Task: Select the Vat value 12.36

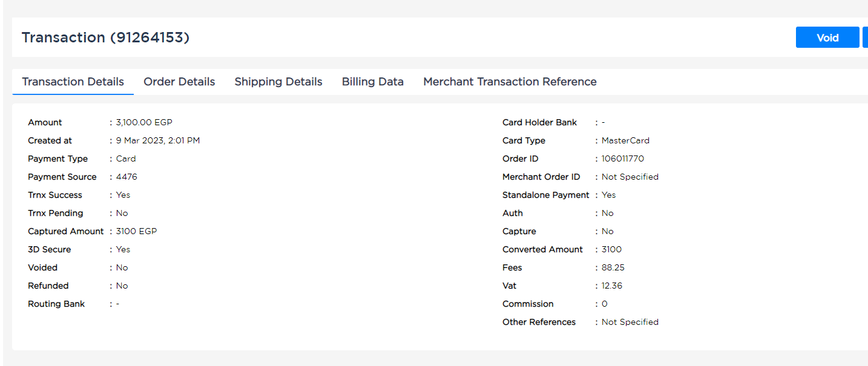Action: point(612,286)
